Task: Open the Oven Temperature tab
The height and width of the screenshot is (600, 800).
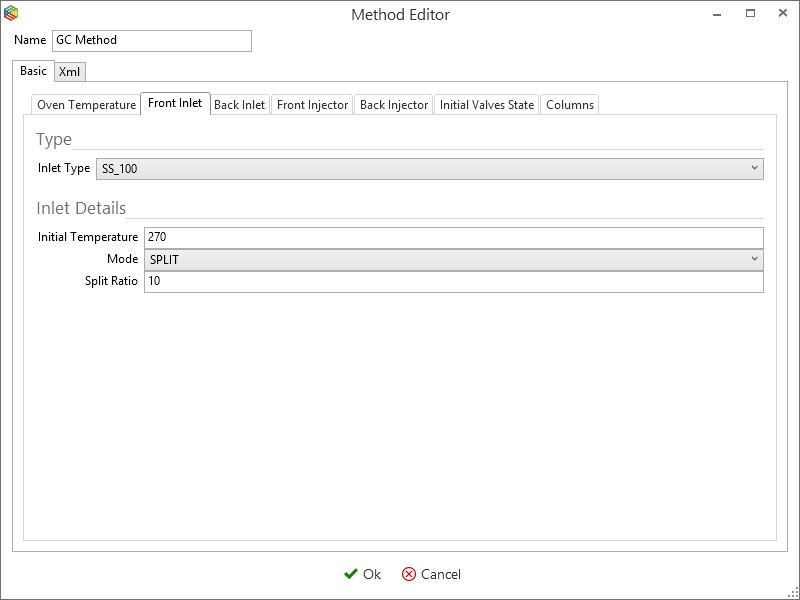Action: (86, 105)
